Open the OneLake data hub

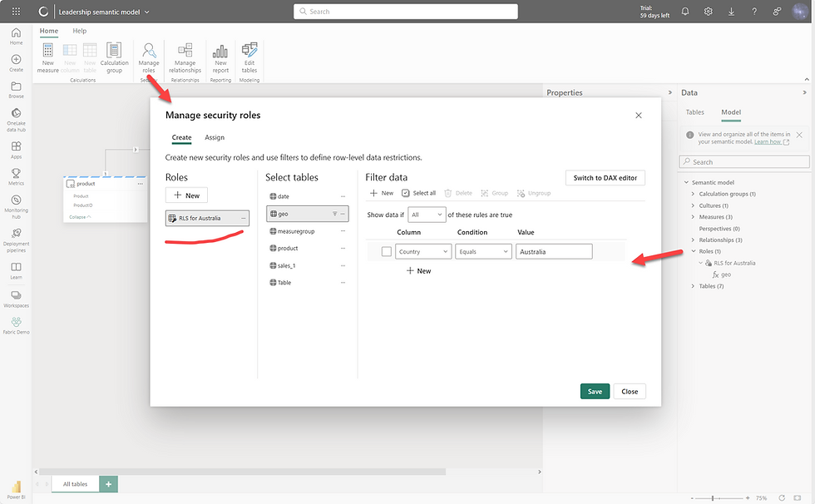(16, 114)
